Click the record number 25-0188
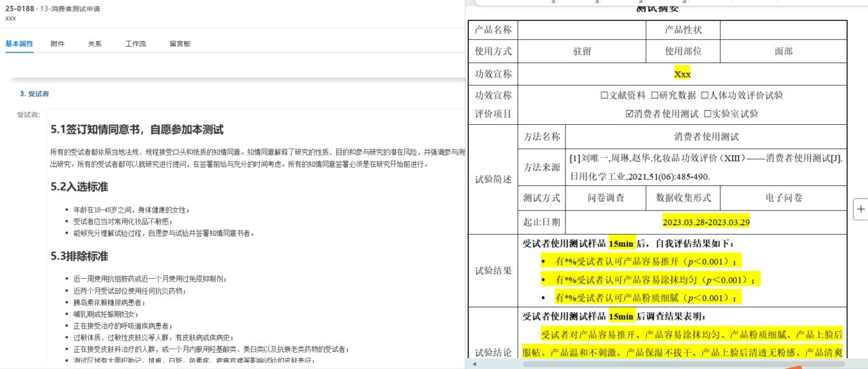 (20, 7)
